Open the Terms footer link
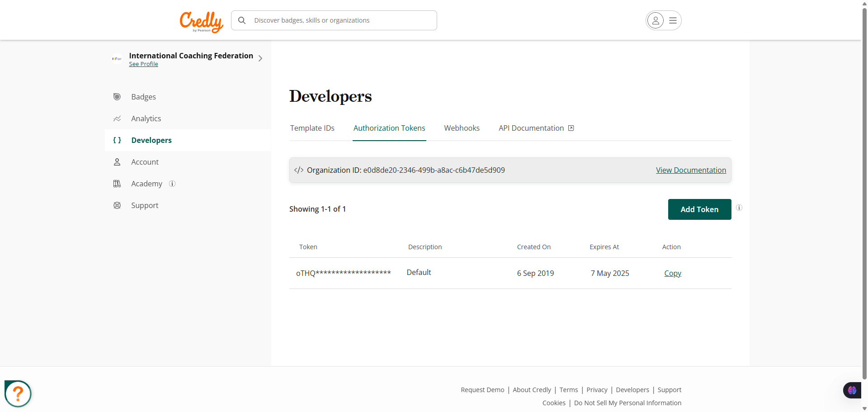 click(x=569, y=390)
